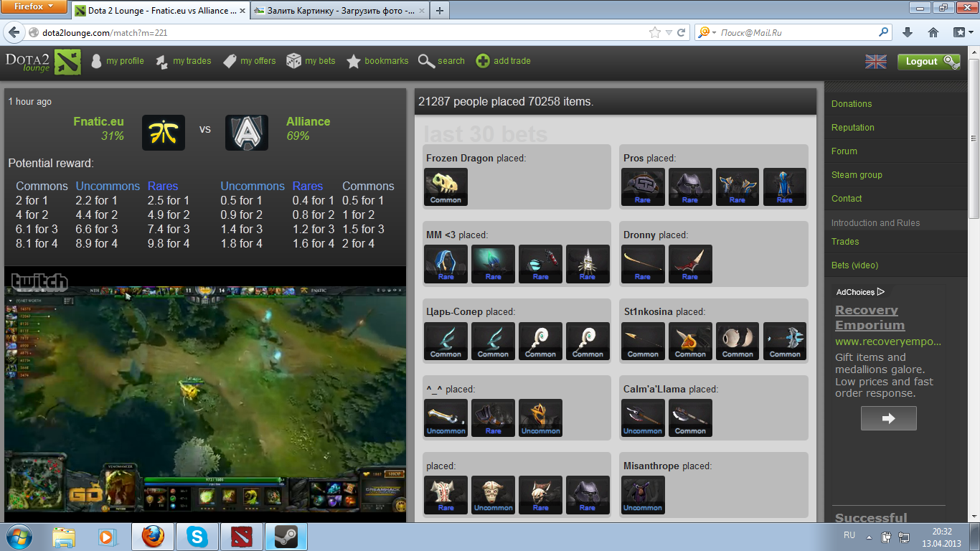Click the RU language indicator in tray
The width and height of the screenshot is (980, 551).
(849, 535)
